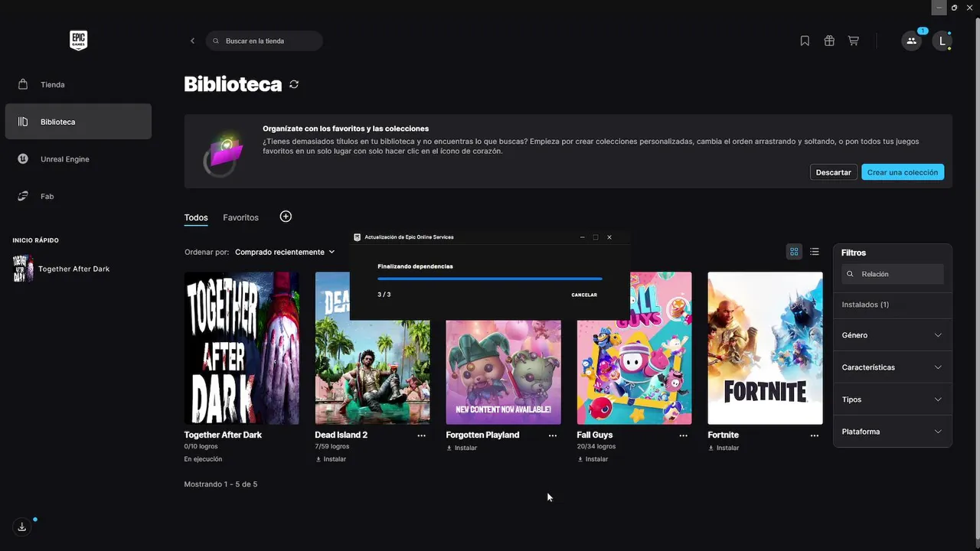Click the Buscar en la tienda field
The image size is (980, 551).
(x=264, y=41)
